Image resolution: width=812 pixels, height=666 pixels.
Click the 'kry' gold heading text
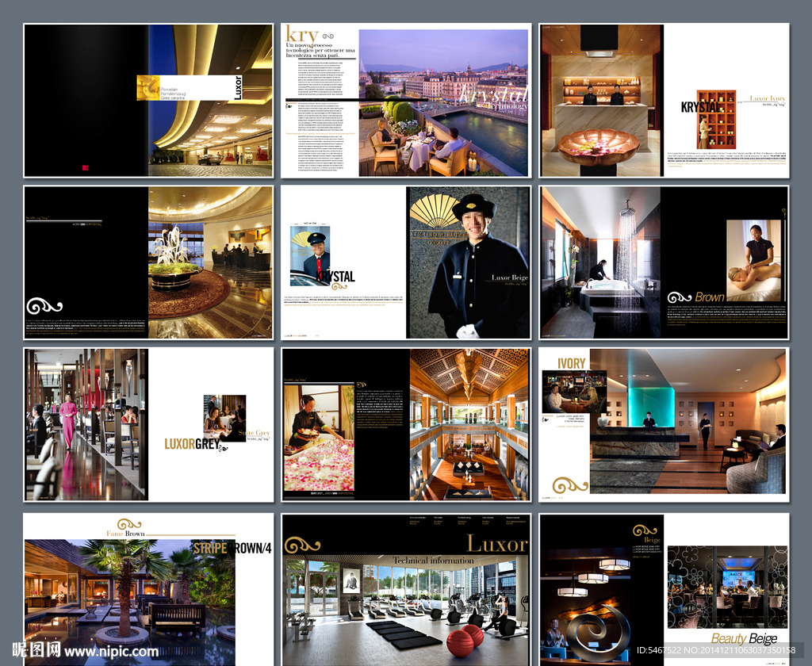pos(301,35)
